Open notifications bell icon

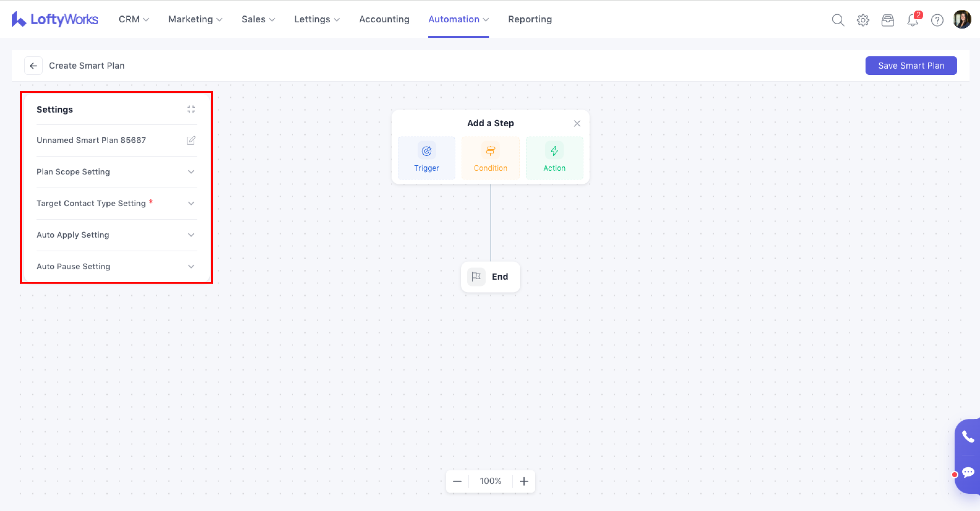[x=912, y=20]
